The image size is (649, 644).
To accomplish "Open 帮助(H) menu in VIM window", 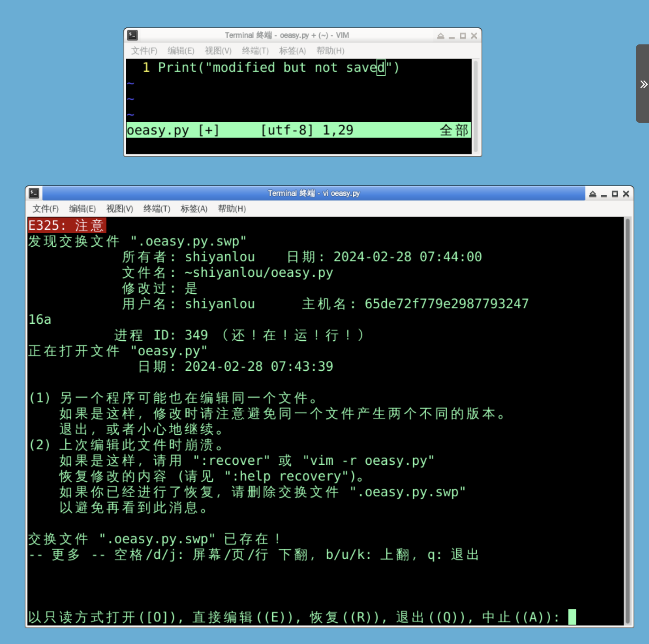I will click(330, 51).
